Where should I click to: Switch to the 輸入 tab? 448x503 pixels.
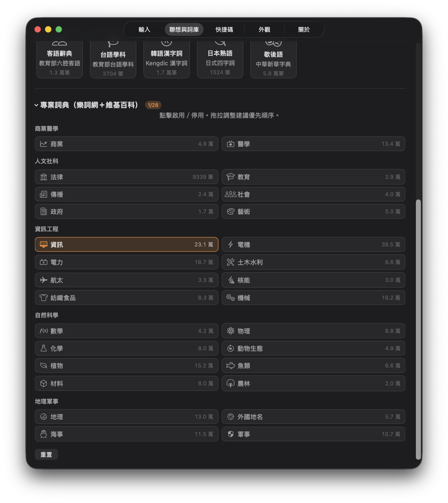[144, 29]
